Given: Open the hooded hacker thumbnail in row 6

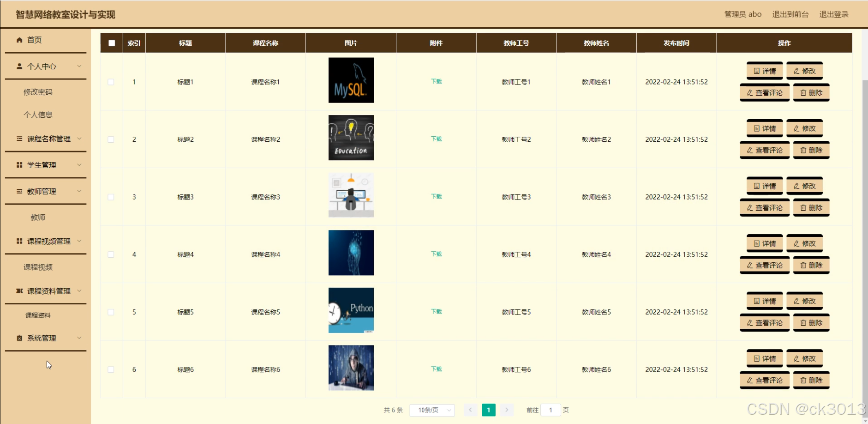Looking at the screenshot, I should click(x=351, y=368).
